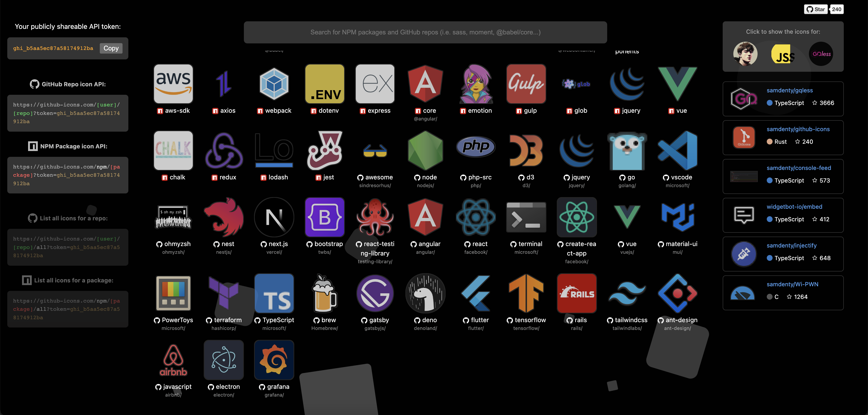The width and height of the screenshot is (868, 415).
Task: Select the sindresorhus awesome sunglasses icon
Action: [375, 150]
